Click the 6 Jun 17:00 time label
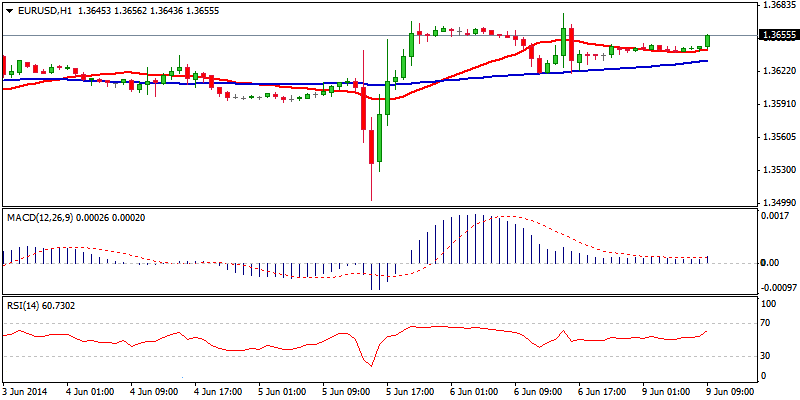 pos(604,392)
